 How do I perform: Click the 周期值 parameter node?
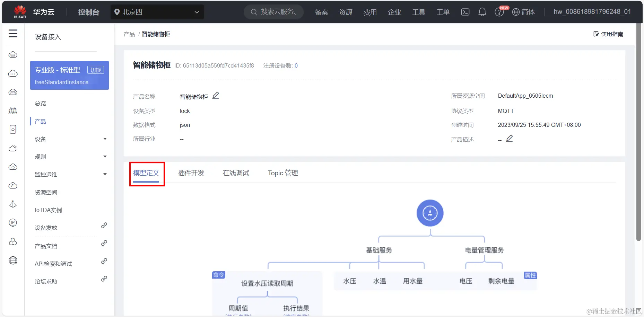(238, 308)
